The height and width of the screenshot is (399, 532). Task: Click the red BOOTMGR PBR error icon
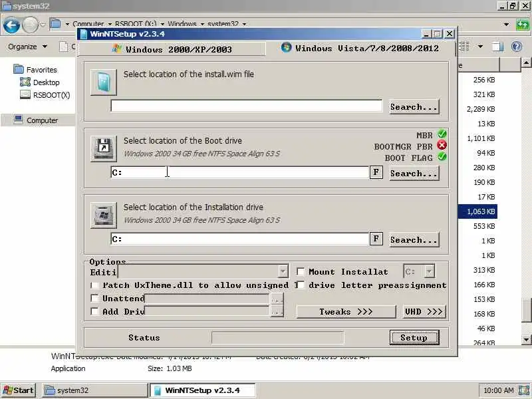442,146
